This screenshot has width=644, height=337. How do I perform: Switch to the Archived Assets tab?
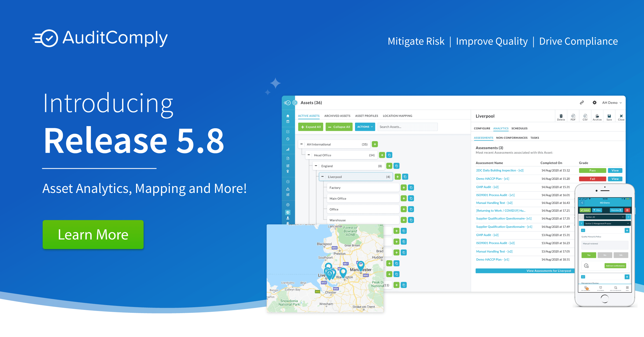pyautogui.click(x=337, y=116)
